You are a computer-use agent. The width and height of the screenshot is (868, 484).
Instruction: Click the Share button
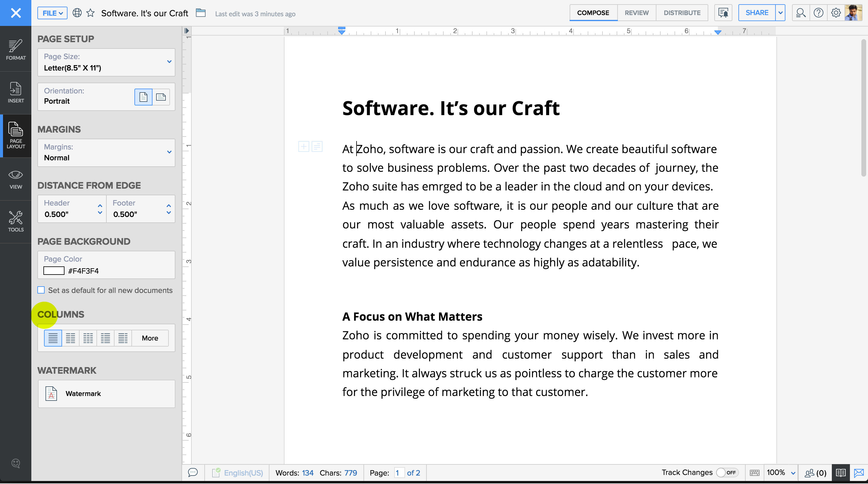(757, 13)
